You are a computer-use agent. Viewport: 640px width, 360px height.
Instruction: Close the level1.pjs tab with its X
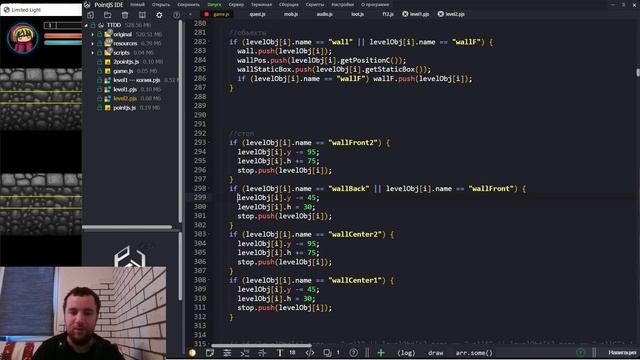[405, 14]
